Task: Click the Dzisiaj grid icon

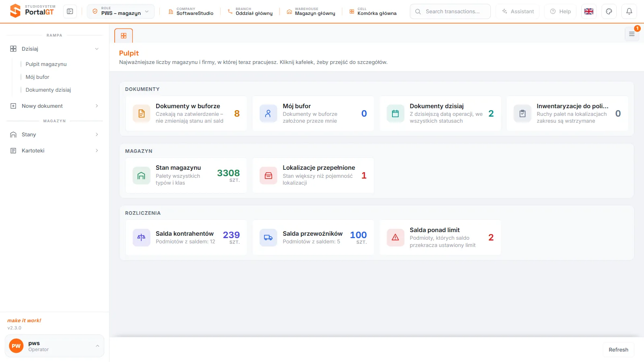Action: 13,49
